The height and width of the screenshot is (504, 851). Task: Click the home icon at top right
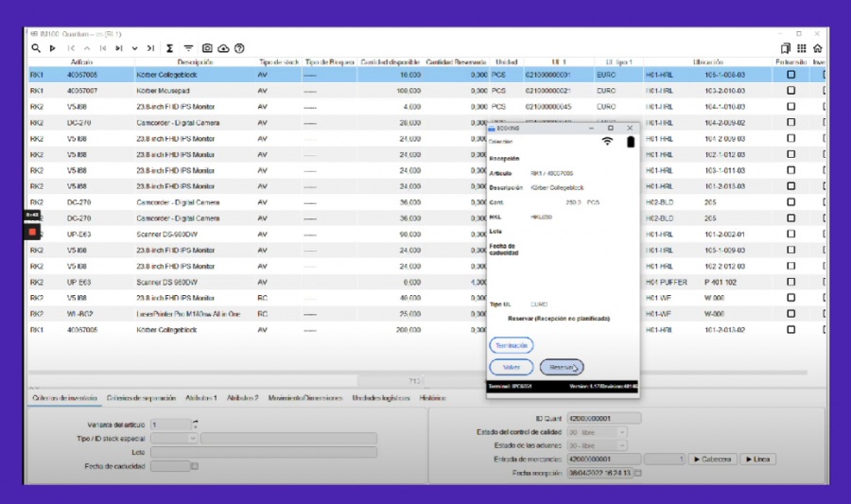point(817,48)
